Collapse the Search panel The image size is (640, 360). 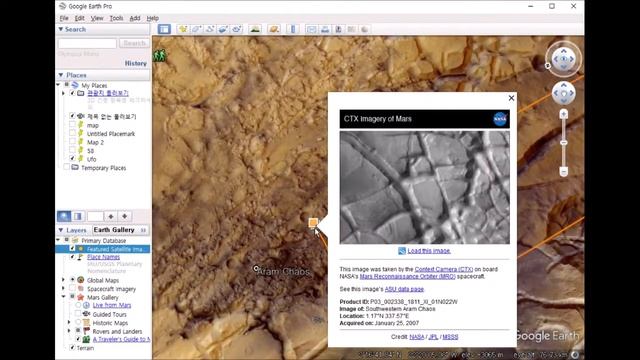(x=61, y=29)
